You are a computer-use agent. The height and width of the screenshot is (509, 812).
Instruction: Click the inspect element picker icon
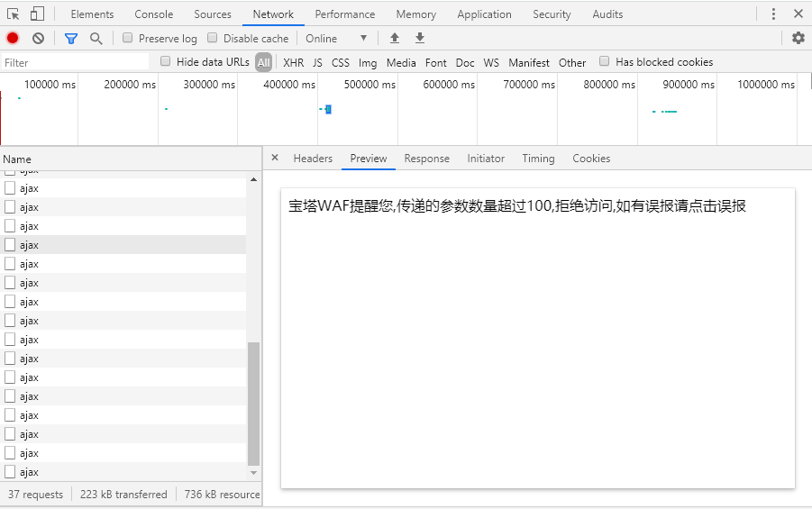[14, 14]
